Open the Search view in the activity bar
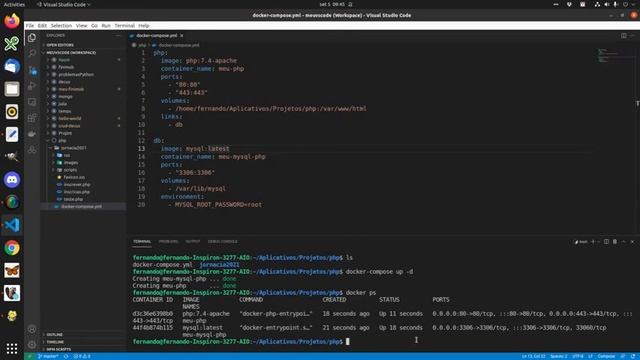This screenshot has width=640, height=360. (x=32, y=53)
